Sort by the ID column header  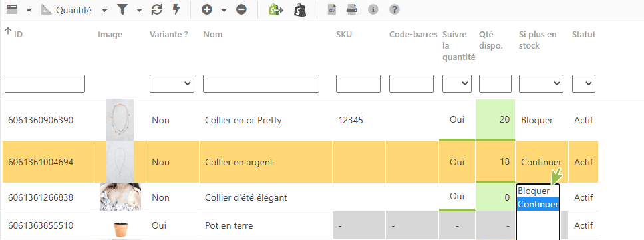click(x=18, y=35)
